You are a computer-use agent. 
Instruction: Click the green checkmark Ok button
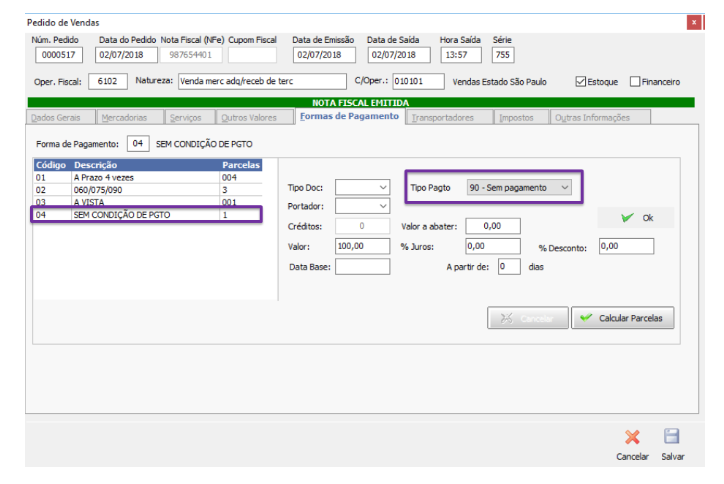pos(636,218)
